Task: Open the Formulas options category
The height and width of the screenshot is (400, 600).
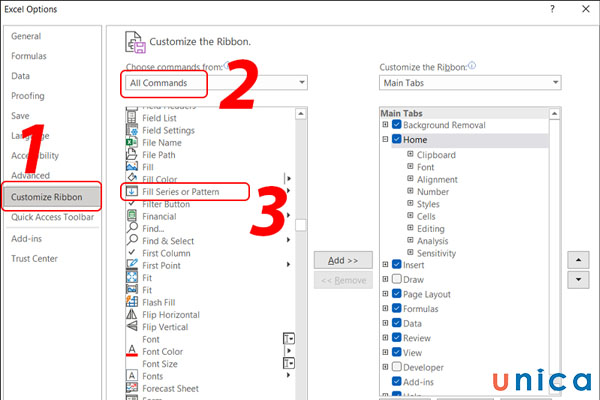Action: [x=29, y=56]
